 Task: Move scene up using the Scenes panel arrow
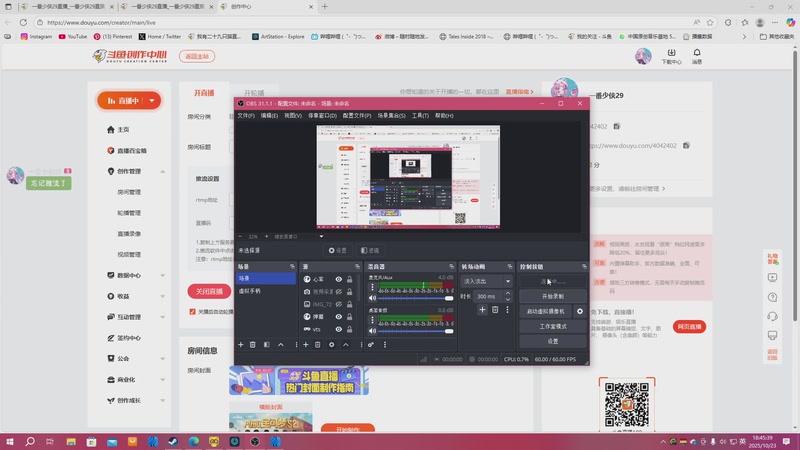click(x=281, y=345)
